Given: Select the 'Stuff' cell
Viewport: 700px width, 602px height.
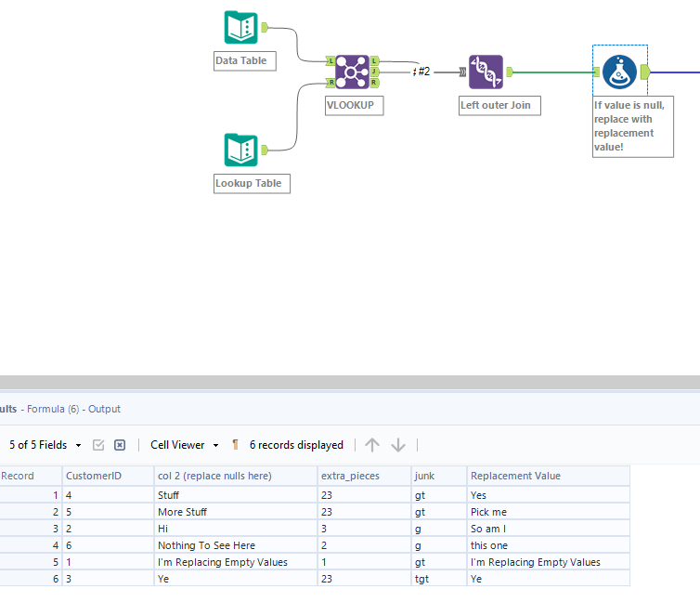Looking at the screenshot, I should click(x=236, y=495).
